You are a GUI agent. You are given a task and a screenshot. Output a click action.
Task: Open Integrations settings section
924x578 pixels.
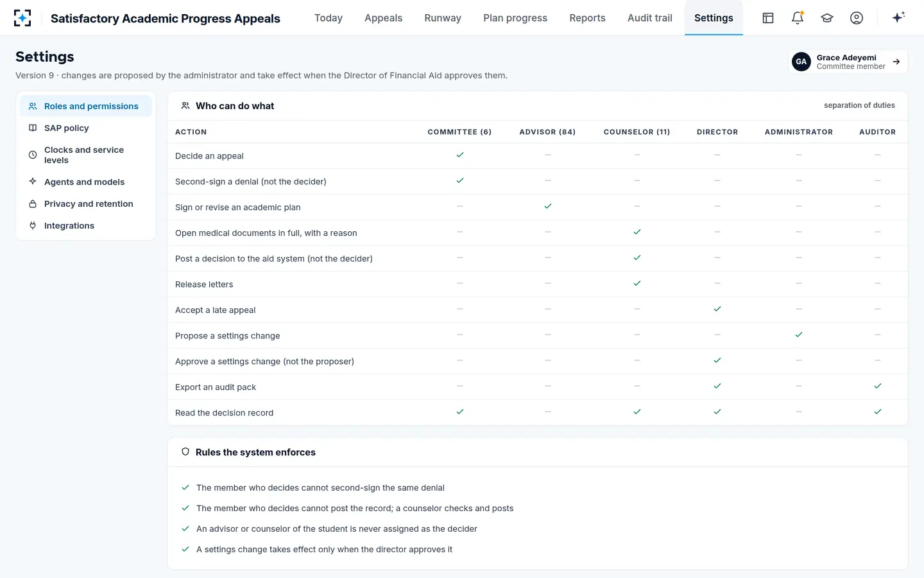click(x=86, y=225)
